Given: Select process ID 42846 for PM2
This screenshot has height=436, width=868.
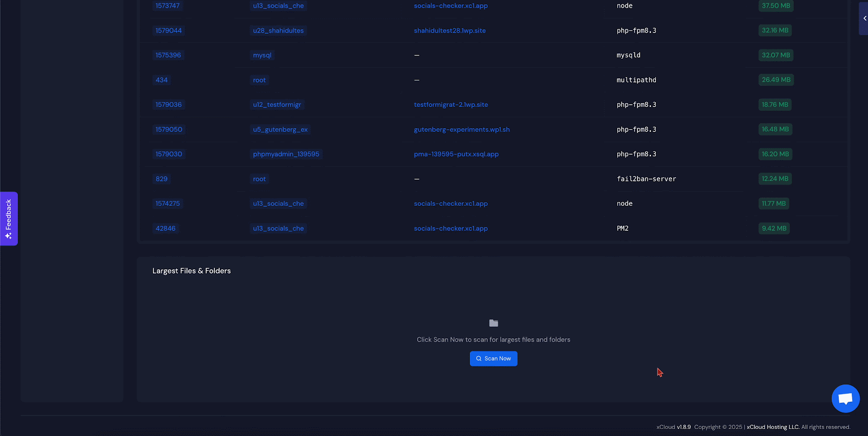Looking at the screenshot, I should pos(165,229).
